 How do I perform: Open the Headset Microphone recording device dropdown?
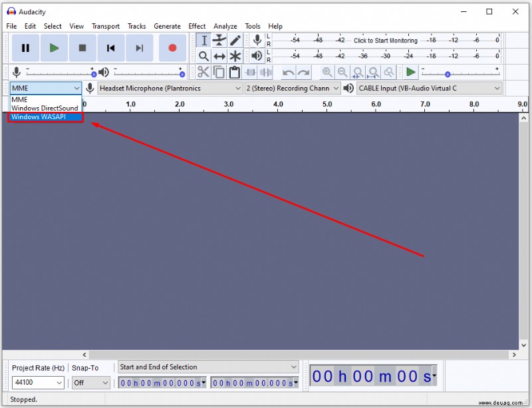click(x=170, y=89)
